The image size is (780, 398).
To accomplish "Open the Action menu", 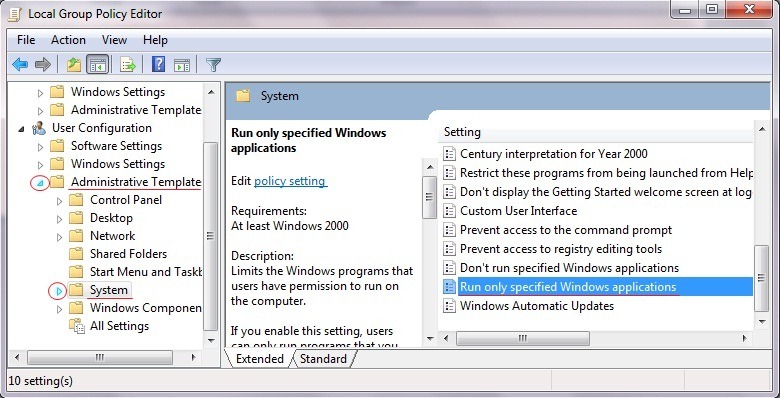I will point(68,40).
